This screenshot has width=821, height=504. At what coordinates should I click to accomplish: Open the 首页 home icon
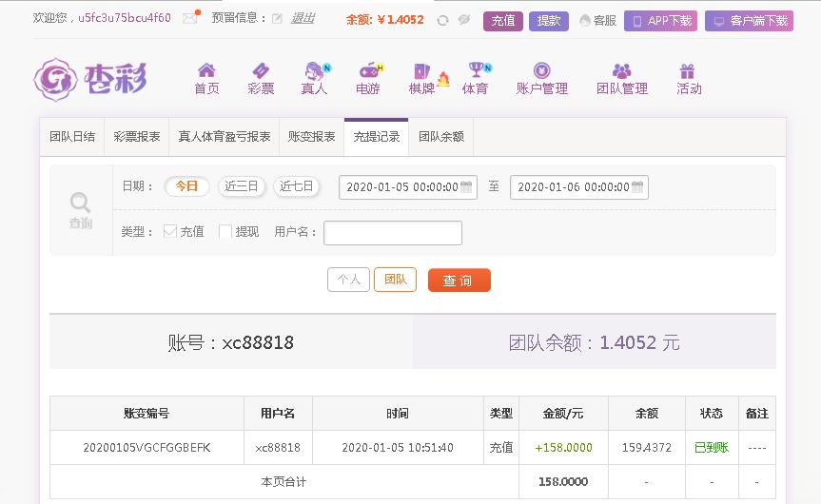pyautogui.click(x=206, y=69)
